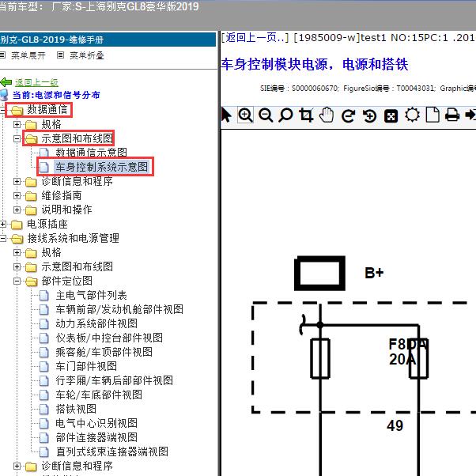Click the fit-to-window expand icon
Screen dimensions: 476x476
(x=391, y=116)
